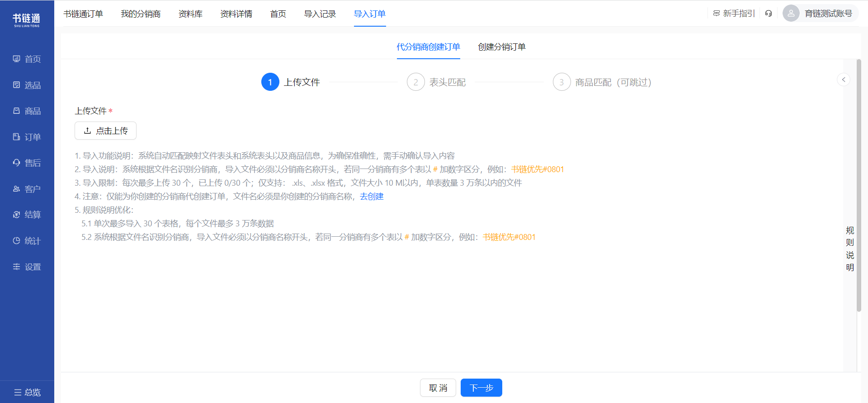Open the 选品 sidebar item
868x403 pixels.
pyautogui.click(x=27, y=85)
